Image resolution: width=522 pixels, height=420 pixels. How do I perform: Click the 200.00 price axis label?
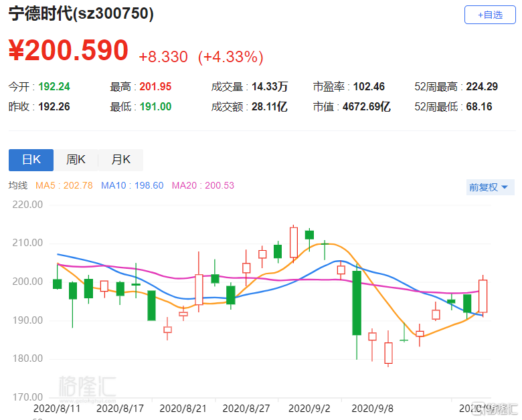27,282
